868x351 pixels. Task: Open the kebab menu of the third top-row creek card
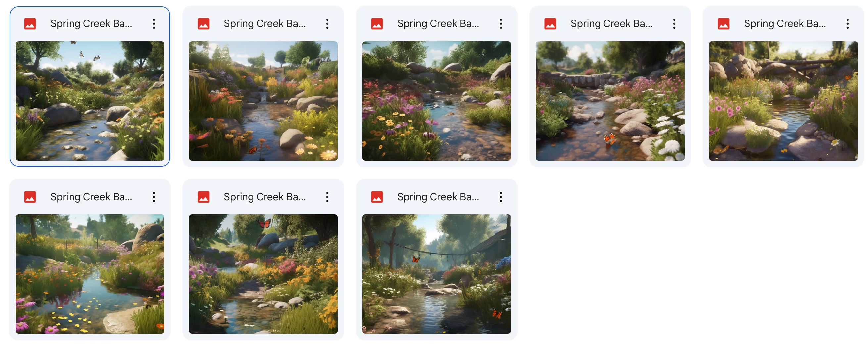[x=501, y=24]
